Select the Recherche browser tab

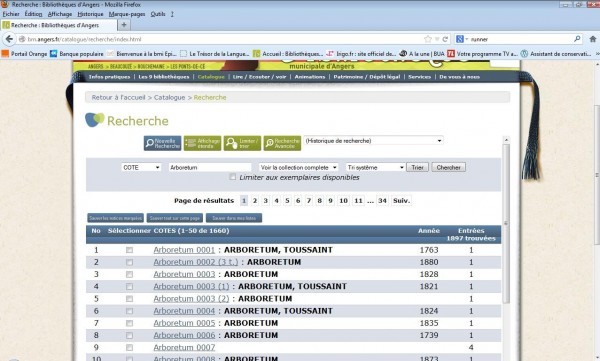click(x=59, y=25)
